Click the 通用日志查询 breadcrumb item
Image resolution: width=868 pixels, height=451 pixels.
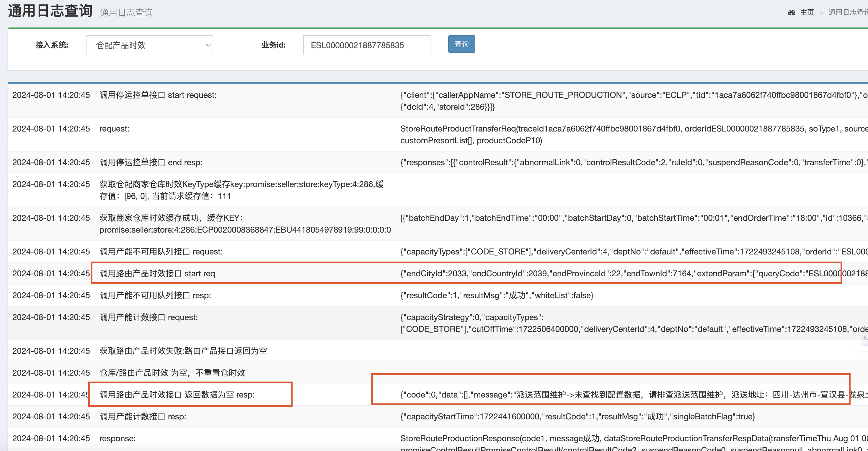[847, 12]
